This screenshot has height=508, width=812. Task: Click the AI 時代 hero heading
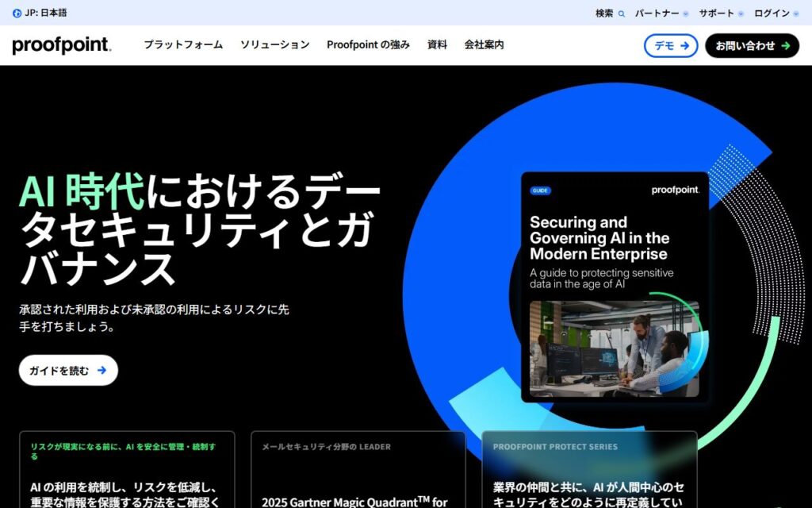point(82,192)
